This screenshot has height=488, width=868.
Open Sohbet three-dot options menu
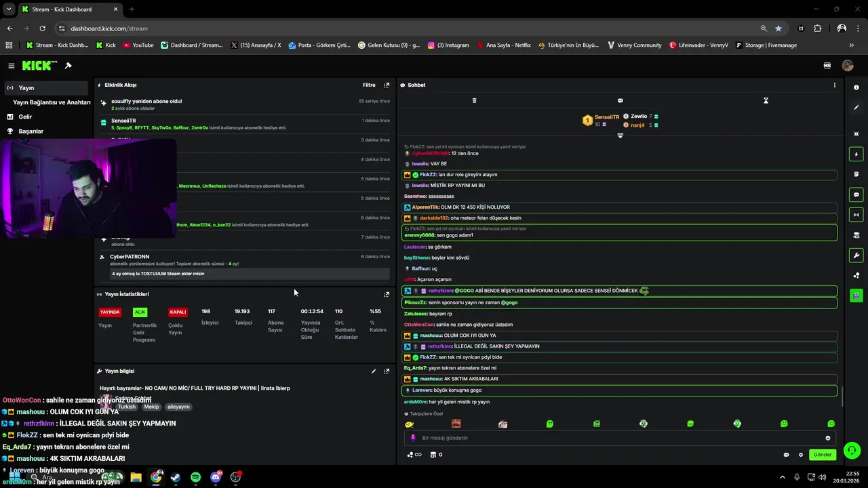(834, 85)
